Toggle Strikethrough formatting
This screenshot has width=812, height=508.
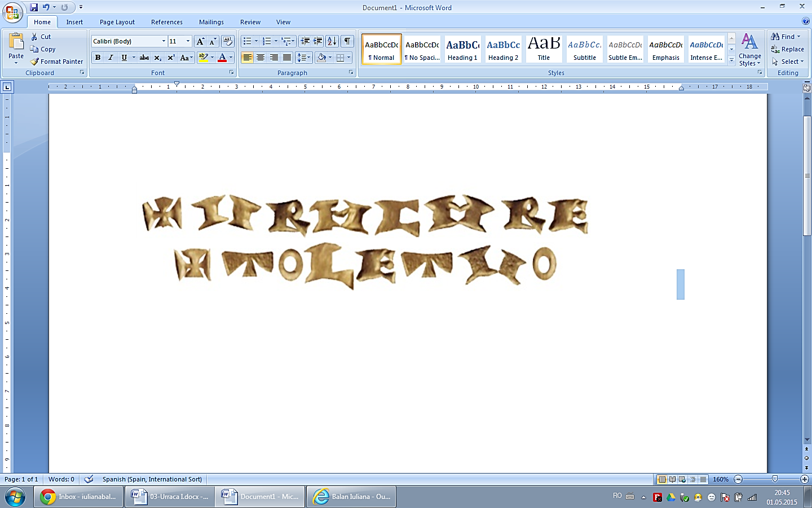tap(144, 58)
